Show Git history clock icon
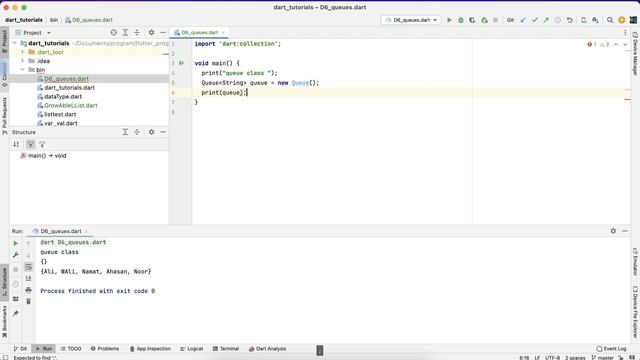This screenshot has width=640, height=360. click(x=558, y=20)
